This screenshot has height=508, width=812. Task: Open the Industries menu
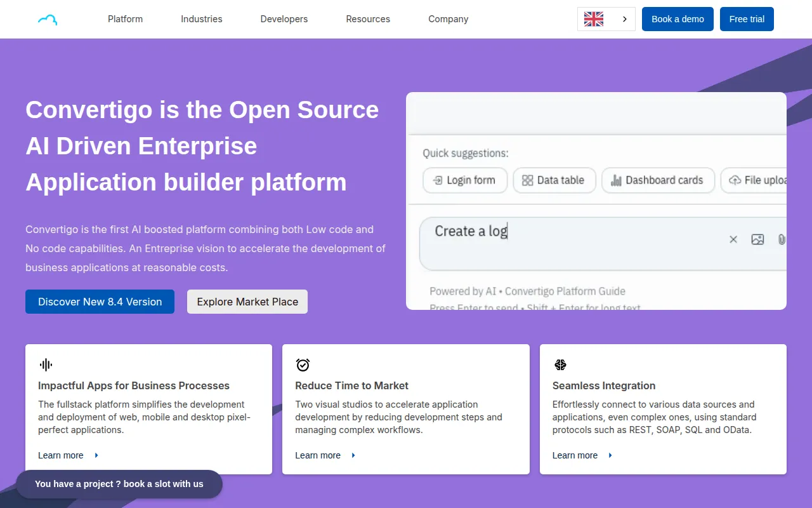coord(201,19)
